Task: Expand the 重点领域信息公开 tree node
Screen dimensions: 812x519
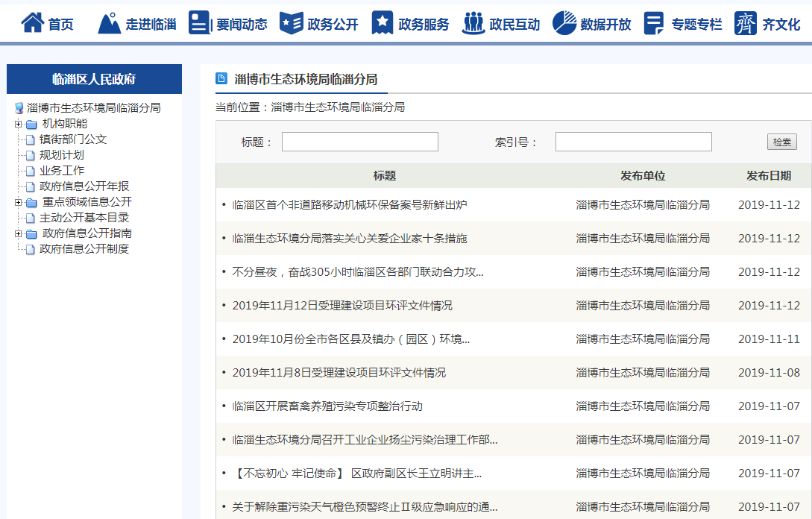Action: coord(18,202)
